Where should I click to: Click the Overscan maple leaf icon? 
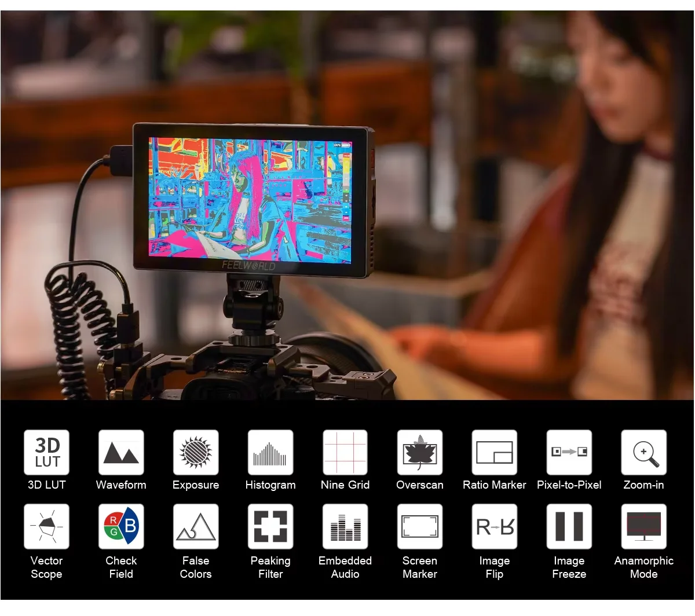tap(420, 452)
